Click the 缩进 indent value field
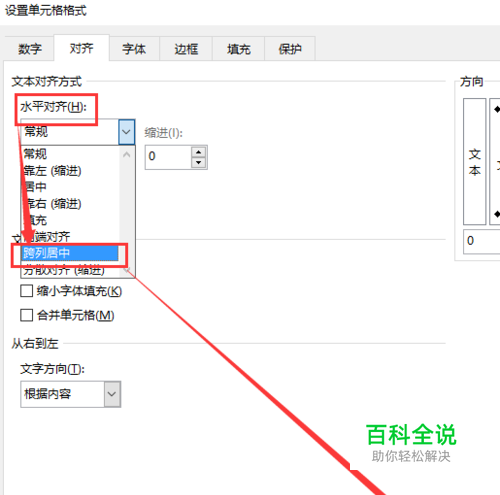Image resolution: width=500 pixels, height=495 pixels. [x=168, y=157]
